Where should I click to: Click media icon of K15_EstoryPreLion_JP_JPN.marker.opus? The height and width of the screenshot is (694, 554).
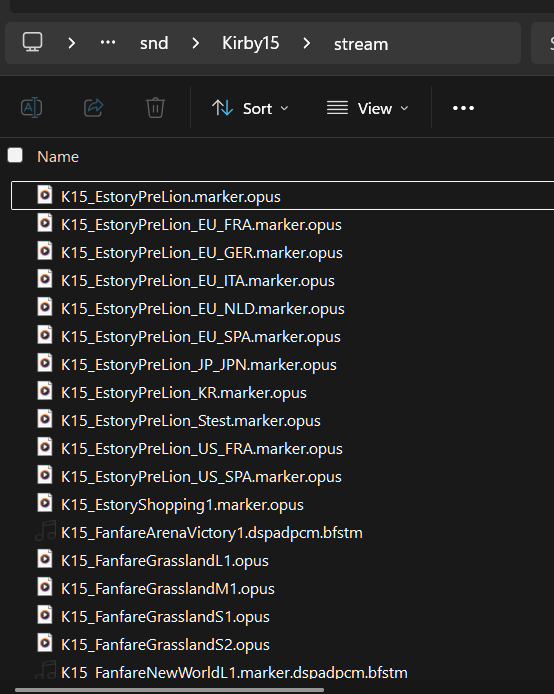(45, 363)
